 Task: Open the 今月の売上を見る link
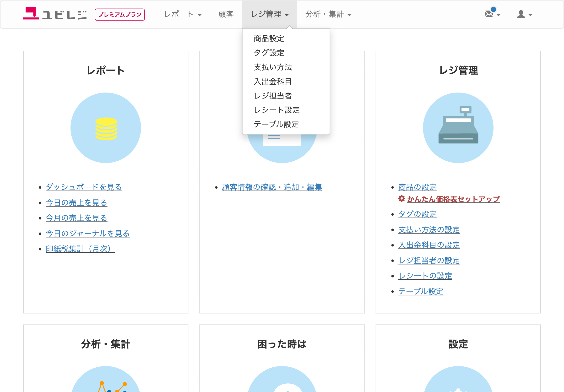point(76,218)
